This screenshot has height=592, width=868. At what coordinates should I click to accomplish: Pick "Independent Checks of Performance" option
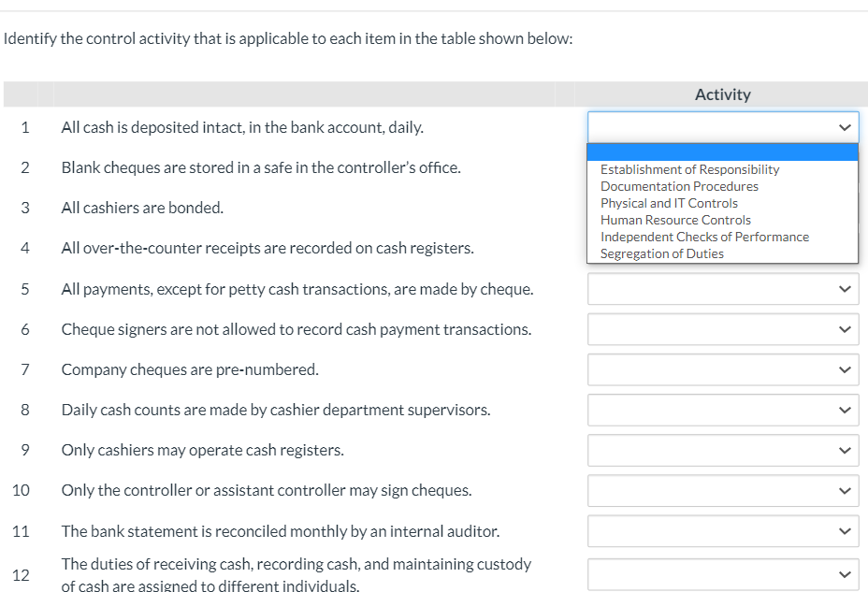tap(704, 237)
